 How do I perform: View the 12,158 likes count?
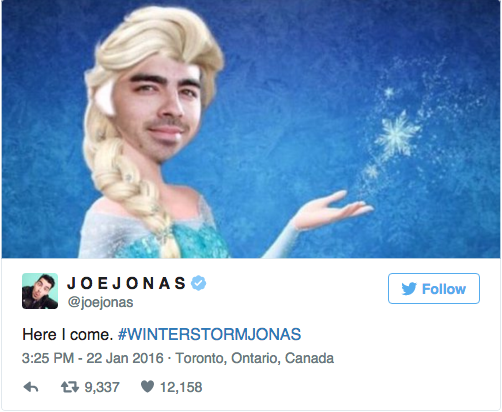pos(181,387)
